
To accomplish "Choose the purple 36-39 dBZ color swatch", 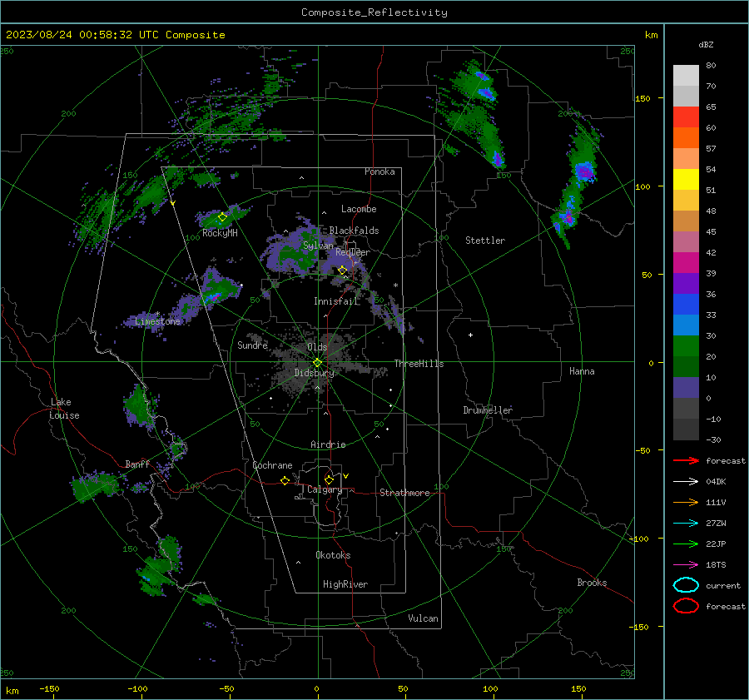I will [x=686, y=284].
